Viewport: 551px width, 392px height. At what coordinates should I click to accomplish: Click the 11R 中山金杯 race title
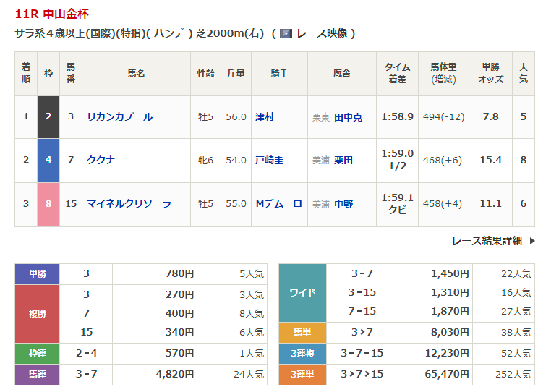[52, 14]
